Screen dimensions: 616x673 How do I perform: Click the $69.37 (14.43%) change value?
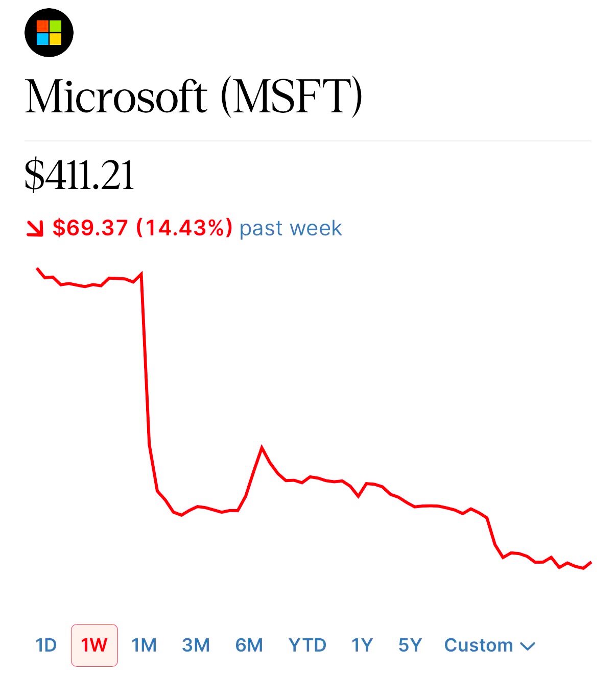click(142, 228)
